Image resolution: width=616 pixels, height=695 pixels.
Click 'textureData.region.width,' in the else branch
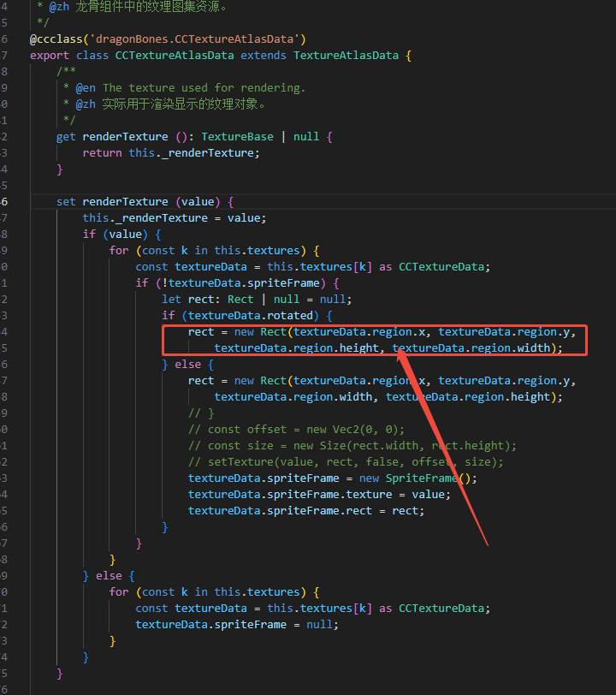tap(296, 396)
